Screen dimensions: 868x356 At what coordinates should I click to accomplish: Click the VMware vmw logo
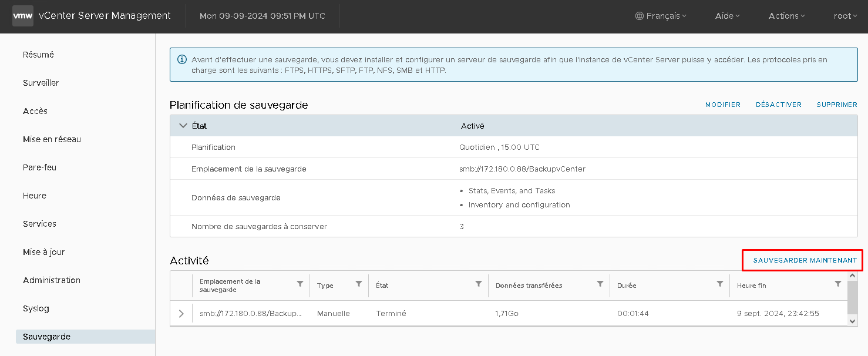pyautogui.click(x=23, y=16)
